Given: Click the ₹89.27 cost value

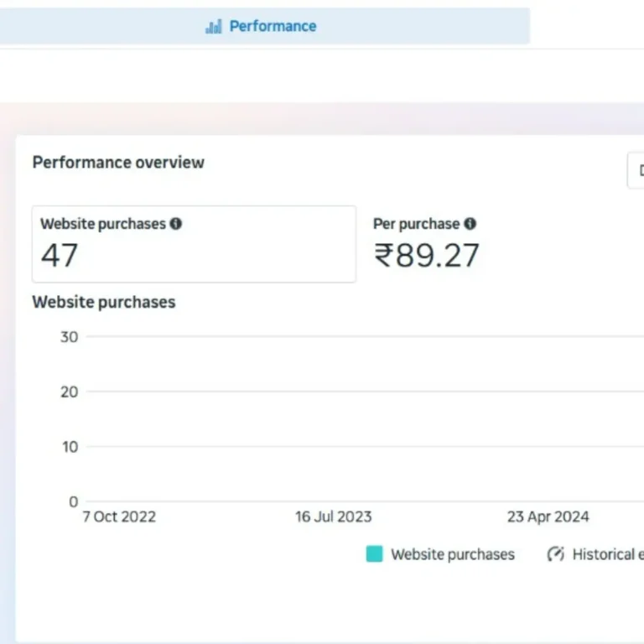Looking at the screenshot, I should coord(427,256).
